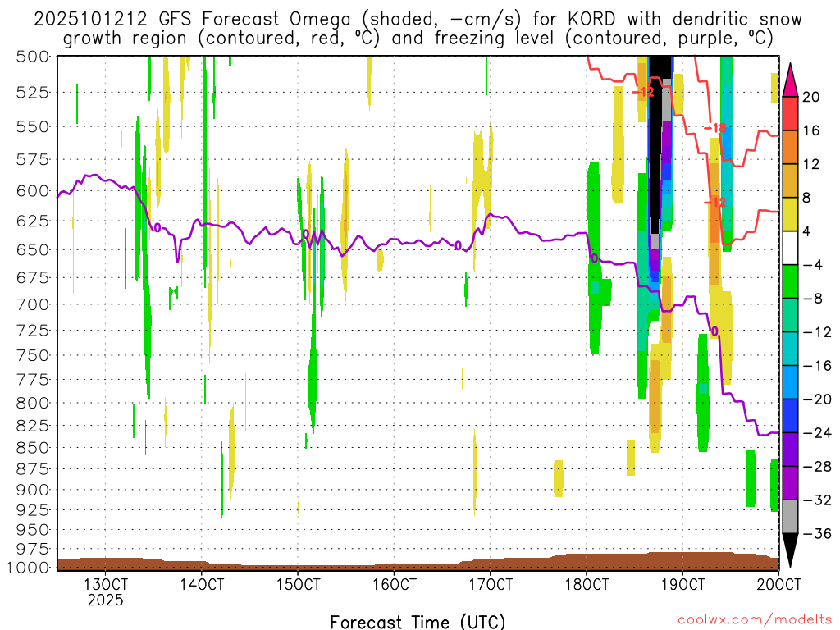Select the light blue -16 to -20 swatch
Image resolution: width=840 pixels, height=630 pixels.
point(790,382)
